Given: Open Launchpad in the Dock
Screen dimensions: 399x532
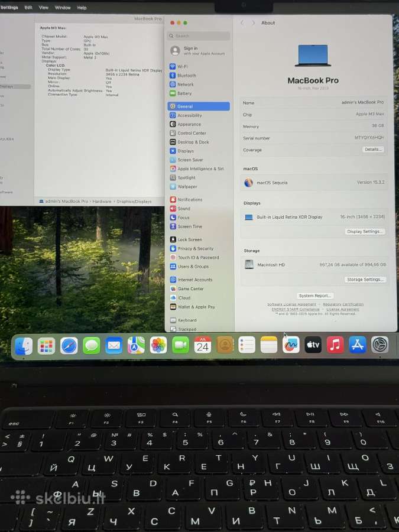Looking at the screenshot, I should tap(46, 346).
